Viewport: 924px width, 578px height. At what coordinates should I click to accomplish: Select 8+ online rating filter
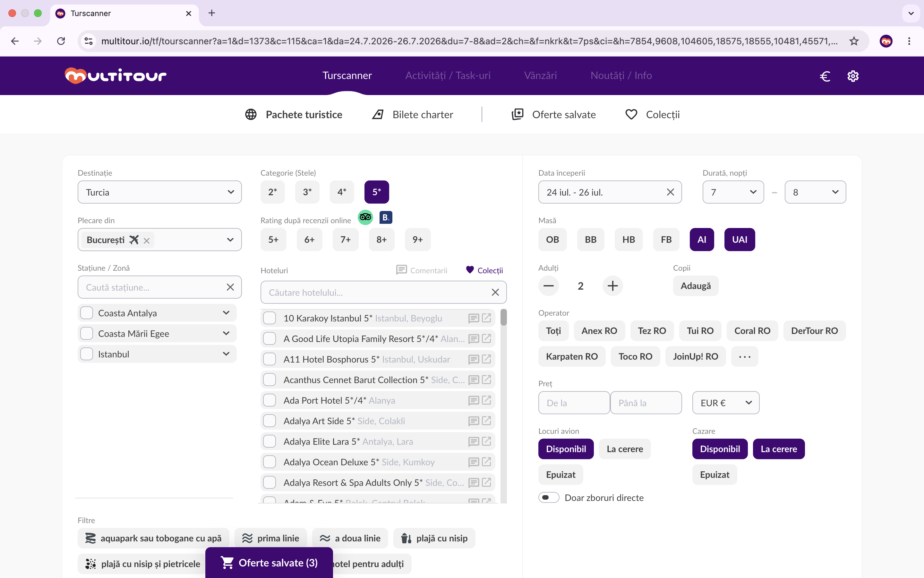[x=381, y=240]
